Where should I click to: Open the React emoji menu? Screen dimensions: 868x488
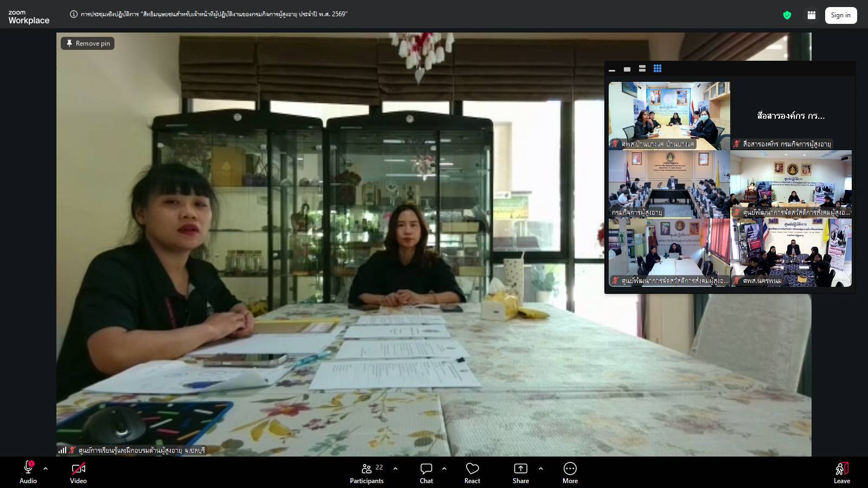click(472, 472)
